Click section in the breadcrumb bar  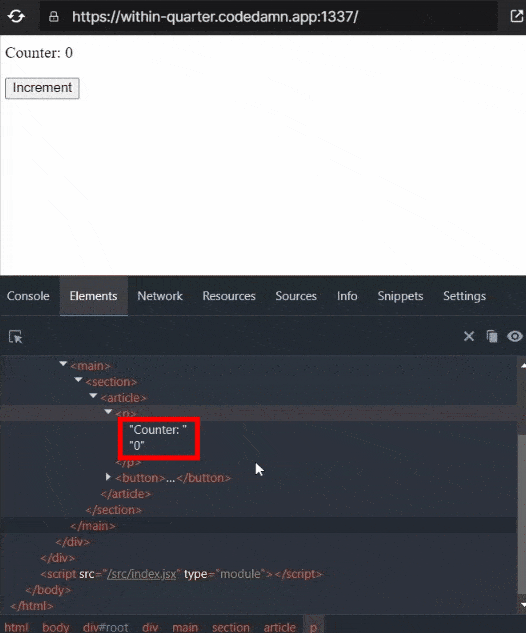click(x=231, y=627)
